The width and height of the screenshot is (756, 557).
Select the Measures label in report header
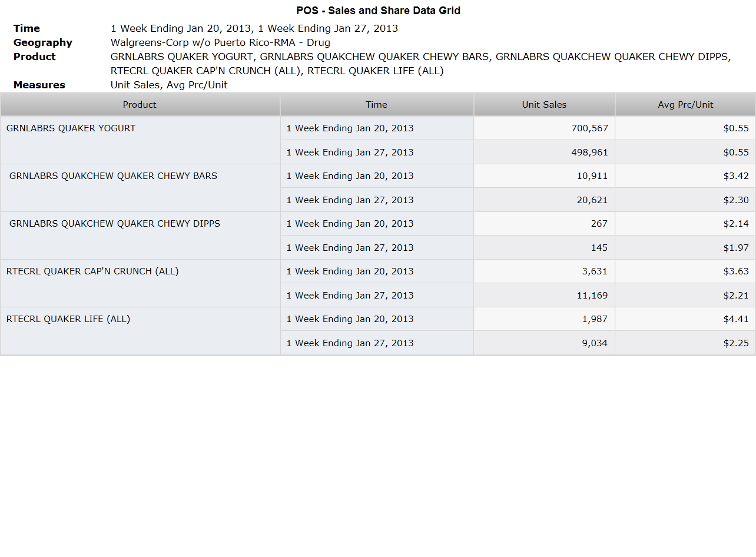click(39, 85)
